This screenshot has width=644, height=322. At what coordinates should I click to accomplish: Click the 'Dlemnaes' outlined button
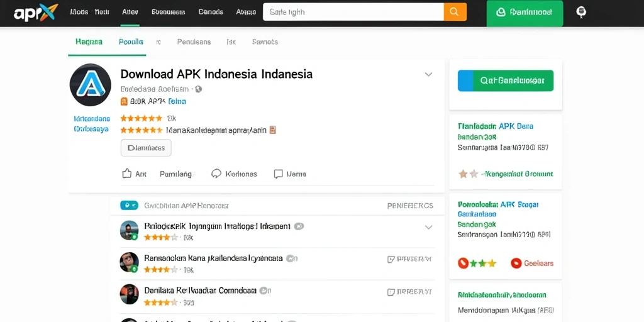click(146, 148)
